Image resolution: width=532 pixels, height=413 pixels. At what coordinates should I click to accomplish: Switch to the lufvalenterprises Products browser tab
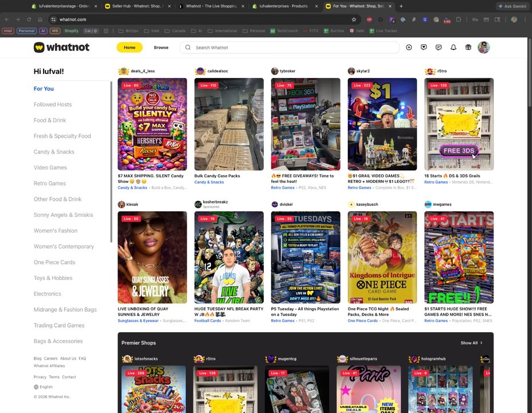coord(285,6)
